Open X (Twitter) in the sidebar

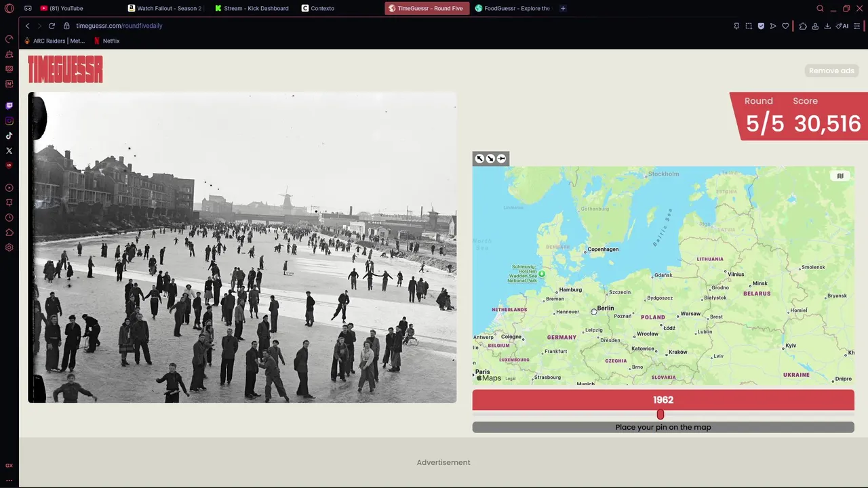9,150
